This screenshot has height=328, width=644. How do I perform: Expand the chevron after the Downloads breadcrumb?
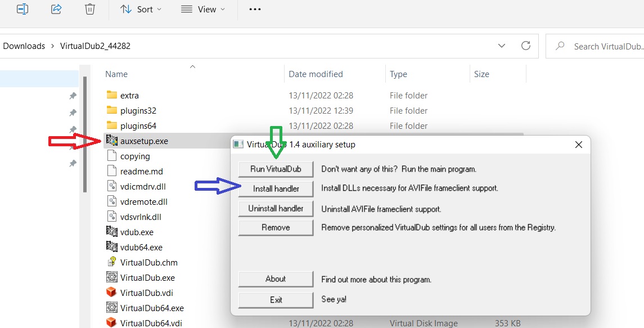coord(52,46)
